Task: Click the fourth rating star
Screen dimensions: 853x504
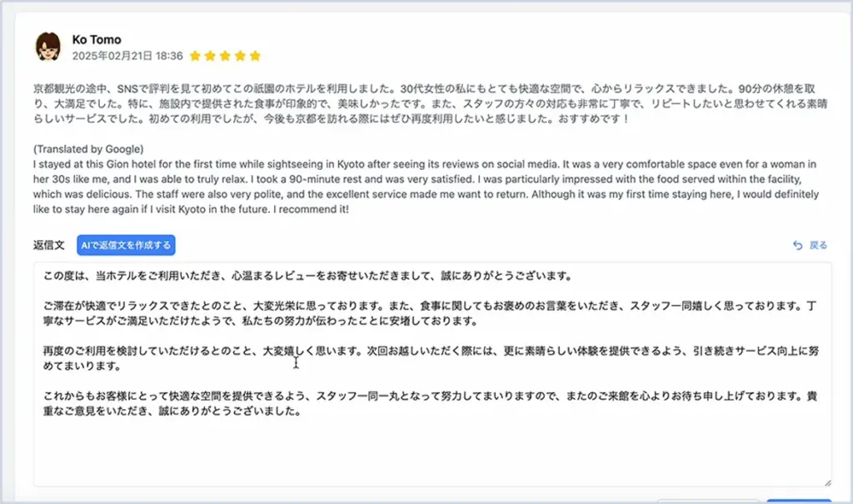Action: coord(240,56)
